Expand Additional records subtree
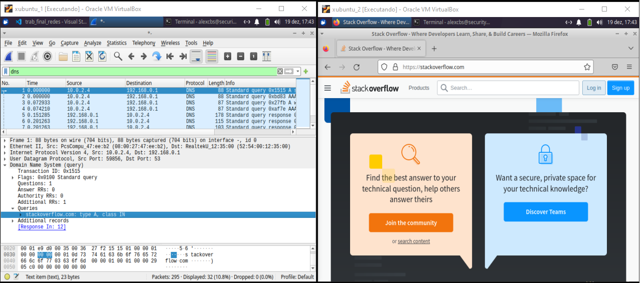 click(x=13, y=220)
